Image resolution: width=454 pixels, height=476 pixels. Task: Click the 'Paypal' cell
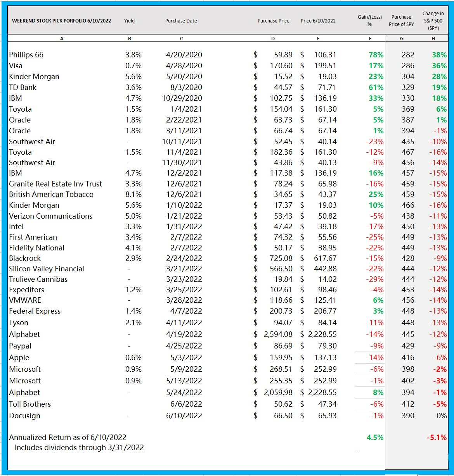coord(20,346)
